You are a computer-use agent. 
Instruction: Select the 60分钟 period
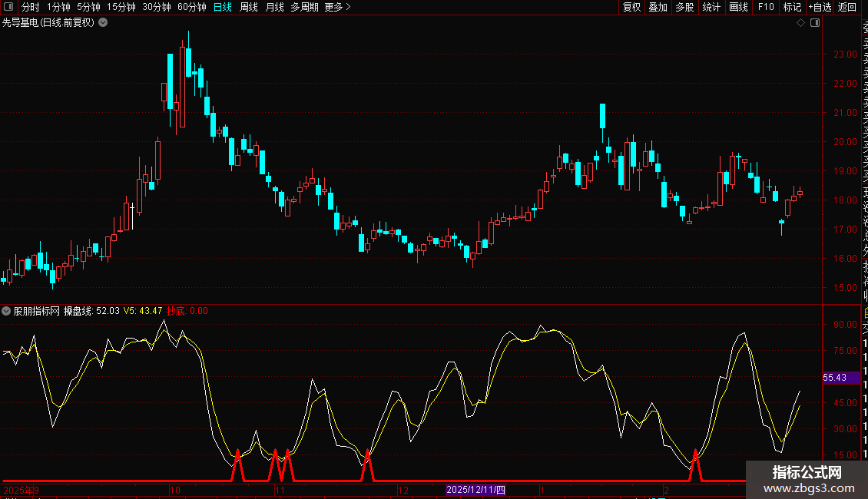[x=191, y=7]
